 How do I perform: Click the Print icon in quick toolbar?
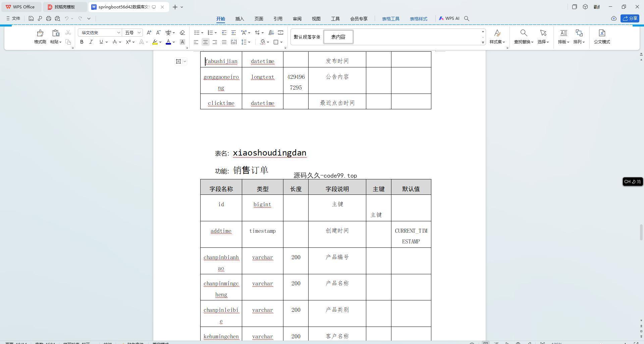click(49, 18)
